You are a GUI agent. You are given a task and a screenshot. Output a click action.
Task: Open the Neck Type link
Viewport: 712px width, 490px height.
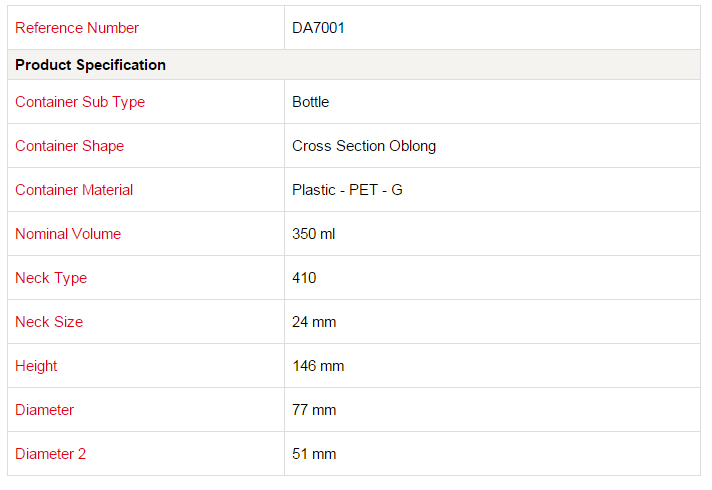point(51,278)
